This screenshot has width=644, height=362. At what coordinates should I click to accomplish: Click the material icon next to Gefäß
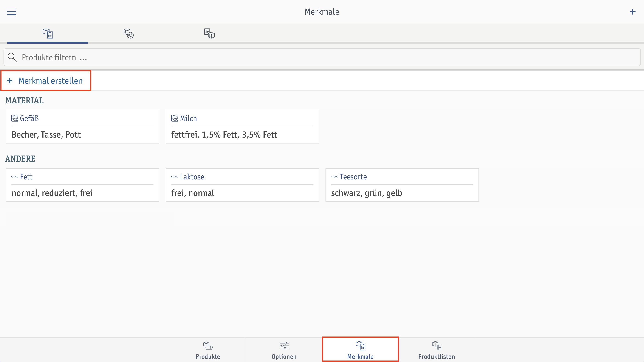tap(15, 118)
